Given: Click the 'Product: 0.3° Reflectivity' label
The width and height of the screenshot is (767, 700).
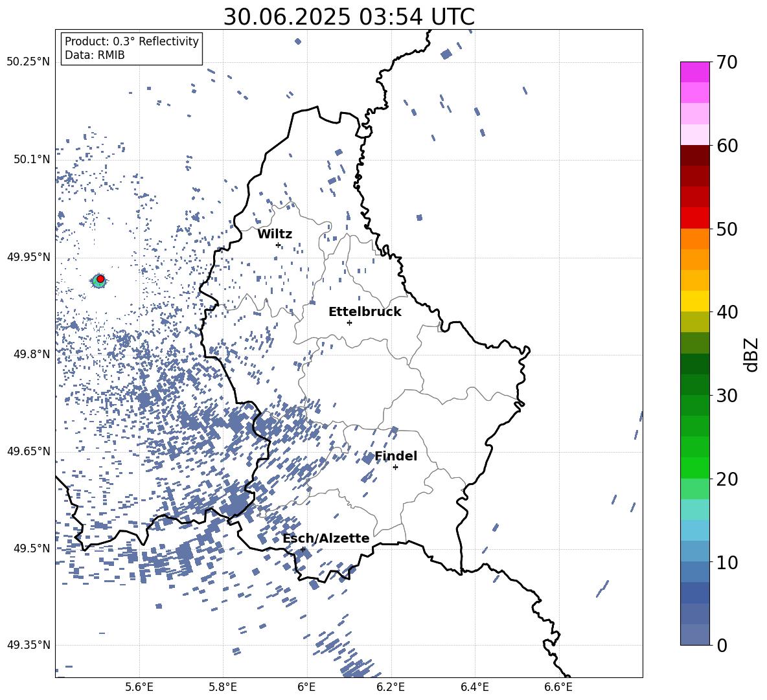Looking at the screenshot, I should click(x=132, y=41).
